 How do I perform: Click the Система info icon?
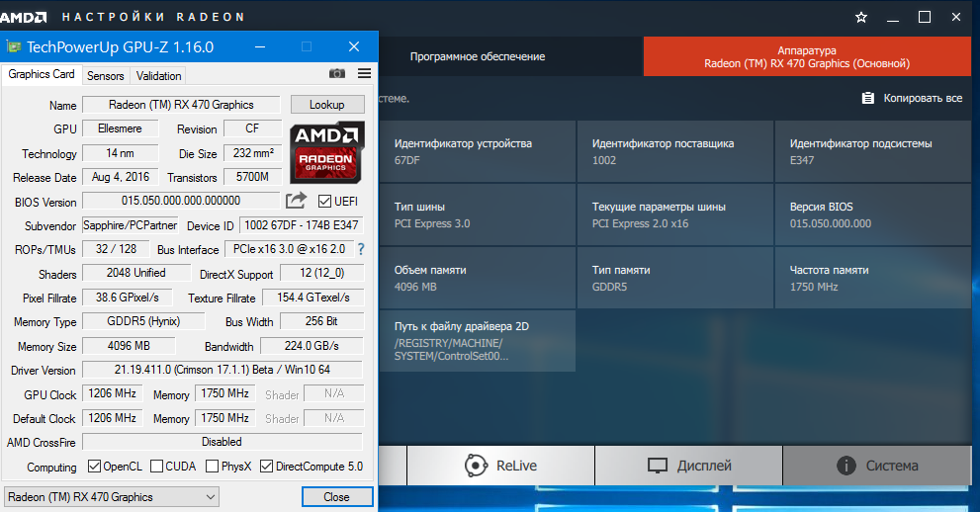[x=846, y=466]
